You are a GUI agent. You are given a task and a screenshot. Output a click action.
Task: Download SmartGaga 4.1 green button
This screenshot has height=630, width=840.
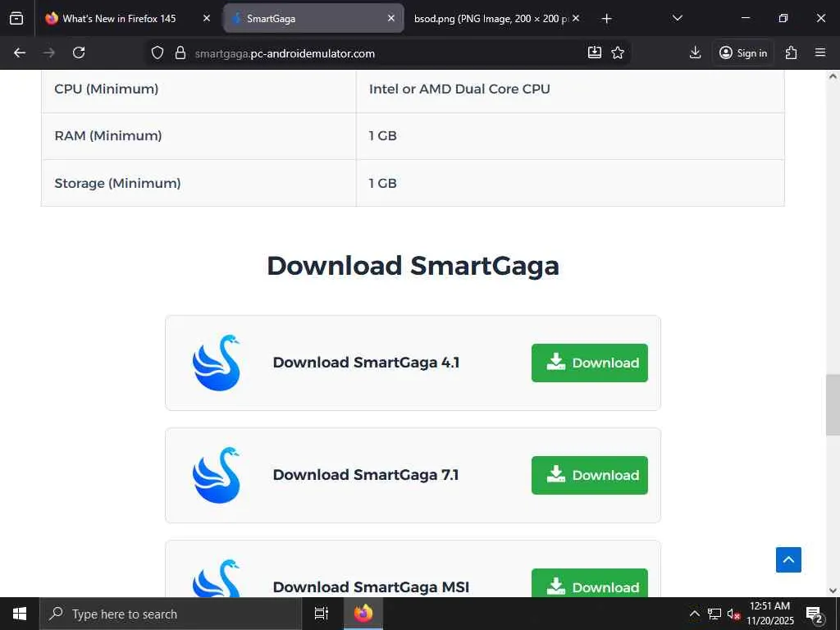click(x=589, y=363)
